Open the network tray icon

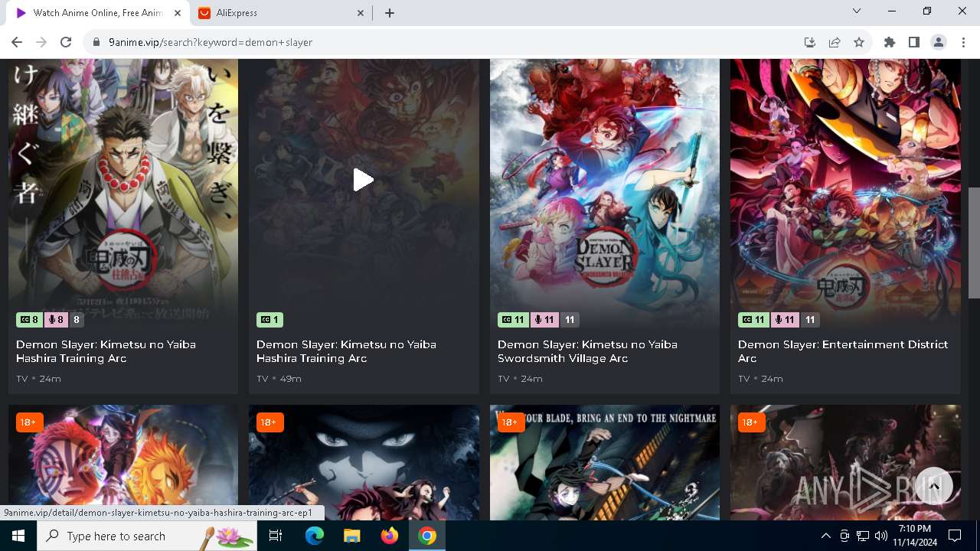862,536
